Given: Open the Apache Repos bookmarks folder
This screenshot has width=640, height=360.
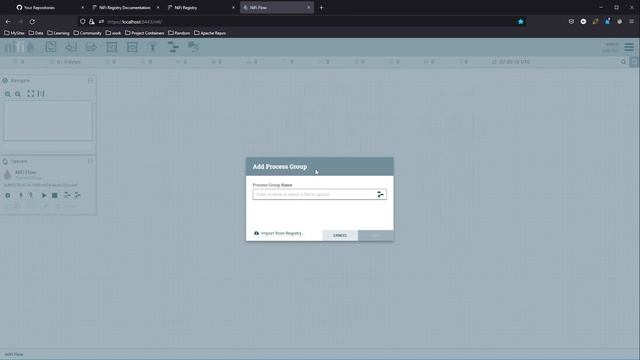Looking at the screenshot, I should tap(210, 33).
